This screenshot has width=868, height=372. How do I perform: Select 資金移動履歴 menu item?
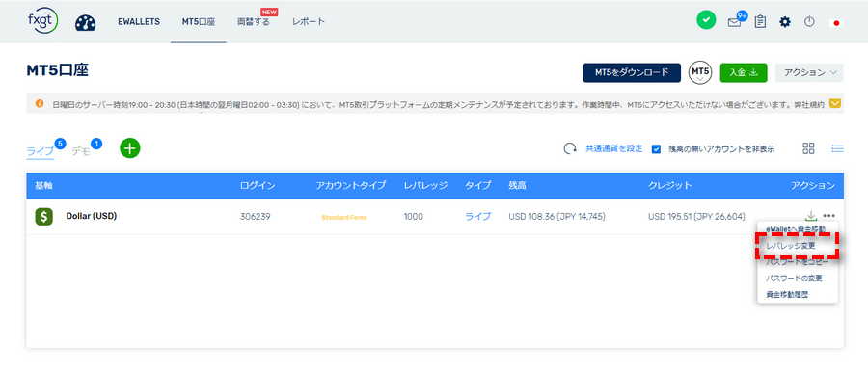787,295
